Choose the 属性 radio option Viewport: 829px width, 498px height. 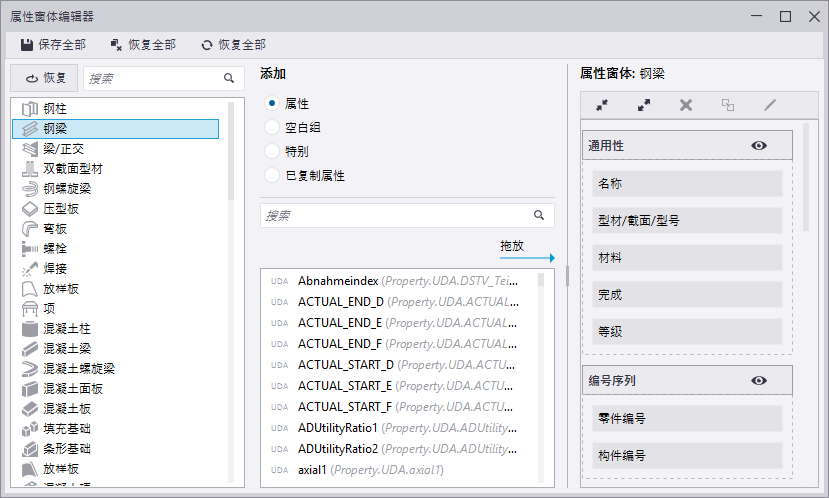[272, 104]
